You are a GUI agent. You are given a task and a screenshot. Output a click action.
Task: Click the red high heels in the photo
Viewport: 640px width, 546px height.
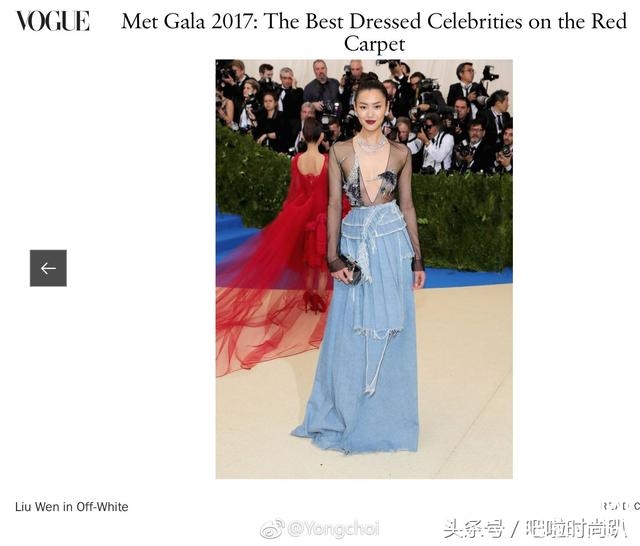tap(313, 301)
